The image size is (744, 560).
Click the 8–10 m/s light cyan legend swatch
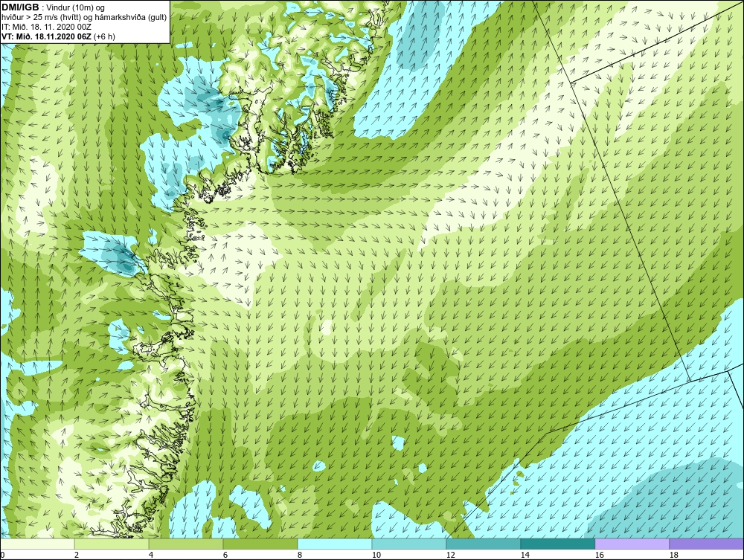click(335, 544)
